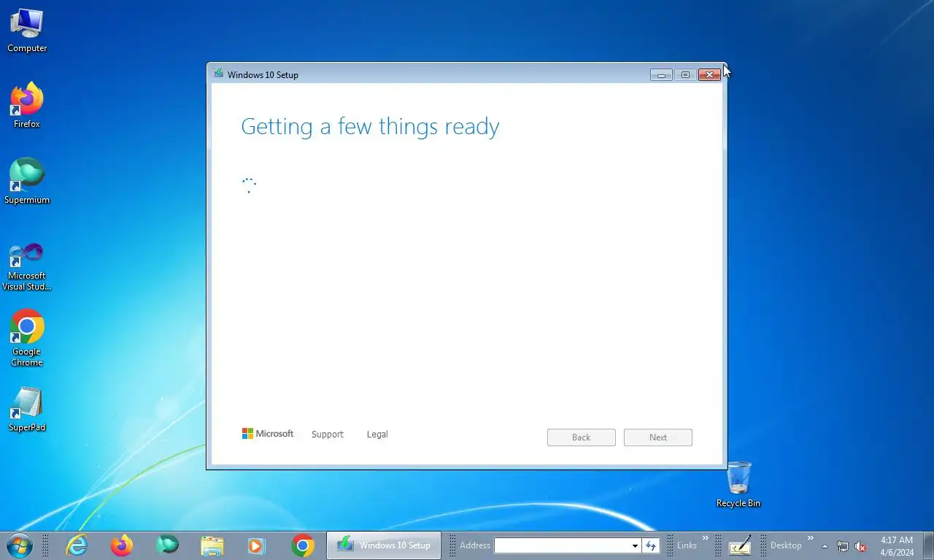Open the network status tray icon

(x=843, y=546)
